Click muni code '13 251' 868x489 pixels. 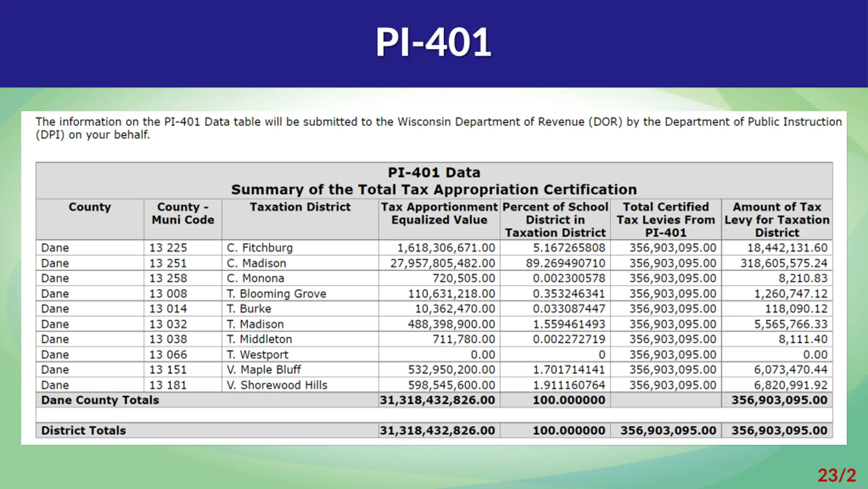pyautogui.click(x=168, y=263)
